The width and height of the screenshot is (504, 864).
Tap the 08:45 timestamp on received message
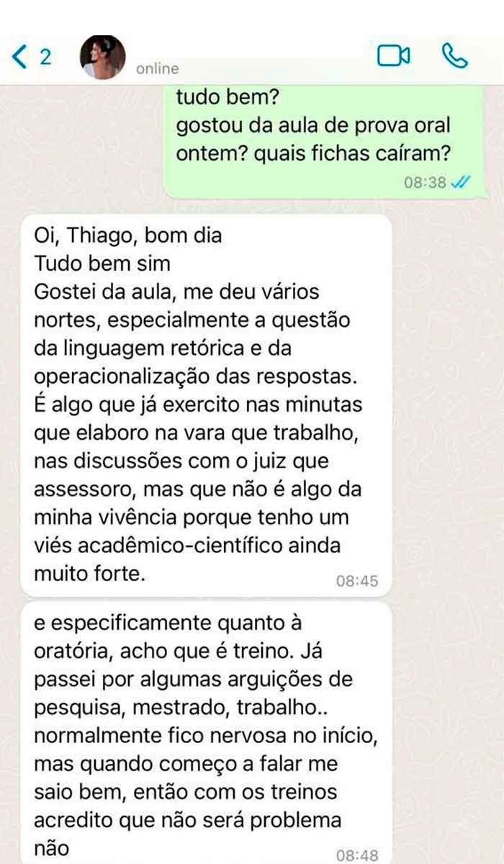[x=356, y=581]
